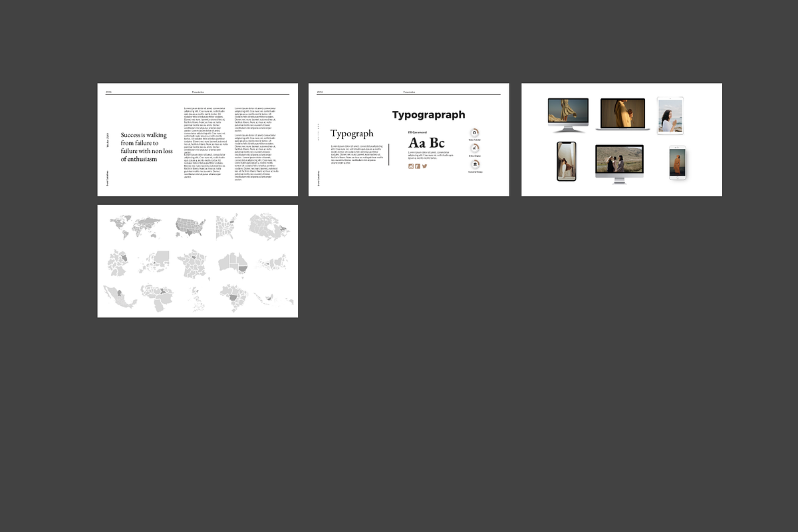Click the iMac mockup showing two women
This screenshot has width=798, height=532.
coord(619,164)
